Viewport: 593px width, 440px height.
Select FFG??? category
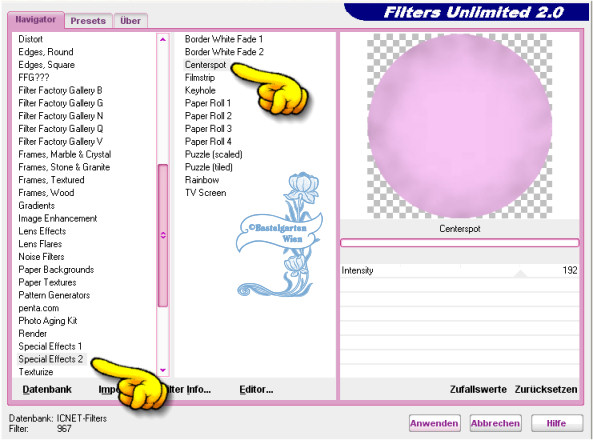click(x=34, y=78)
